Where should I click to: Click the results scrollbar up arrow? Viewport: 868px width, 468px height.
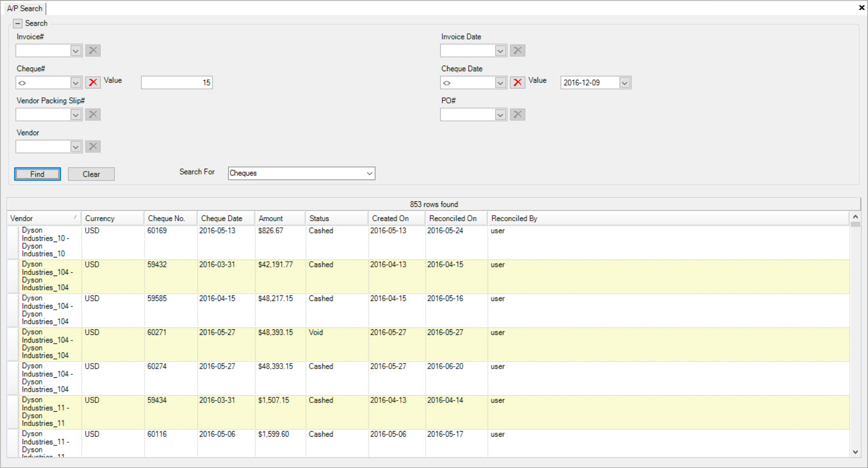click(855, 217)
